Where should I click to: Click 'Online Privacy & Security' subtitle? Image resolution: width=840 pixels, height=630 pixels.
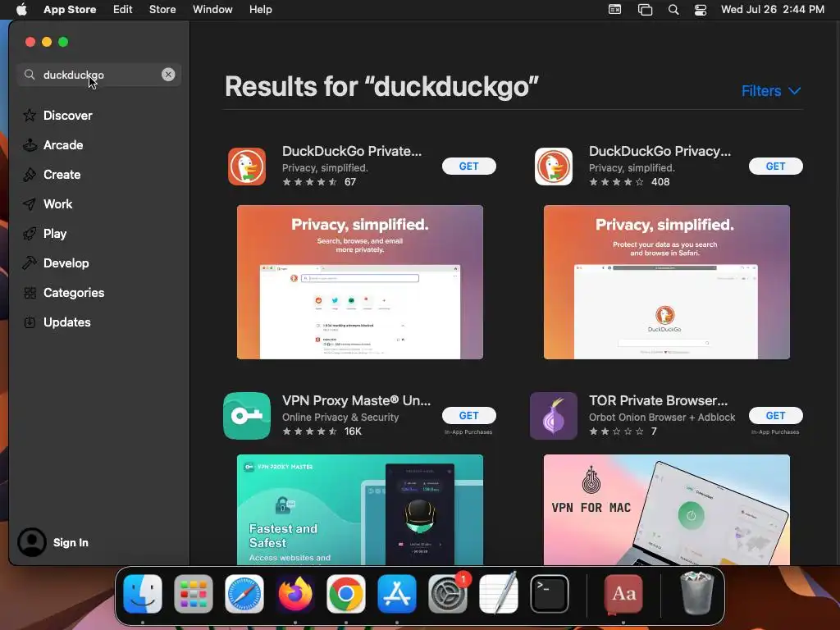pyautogui.click(x=340, y=417)
